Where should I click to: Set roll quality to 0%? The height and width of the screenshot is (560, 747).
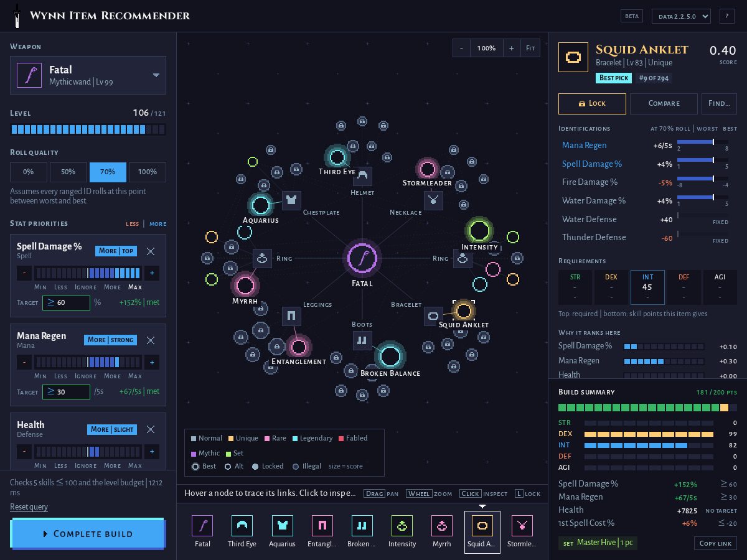tap(28, 172)
